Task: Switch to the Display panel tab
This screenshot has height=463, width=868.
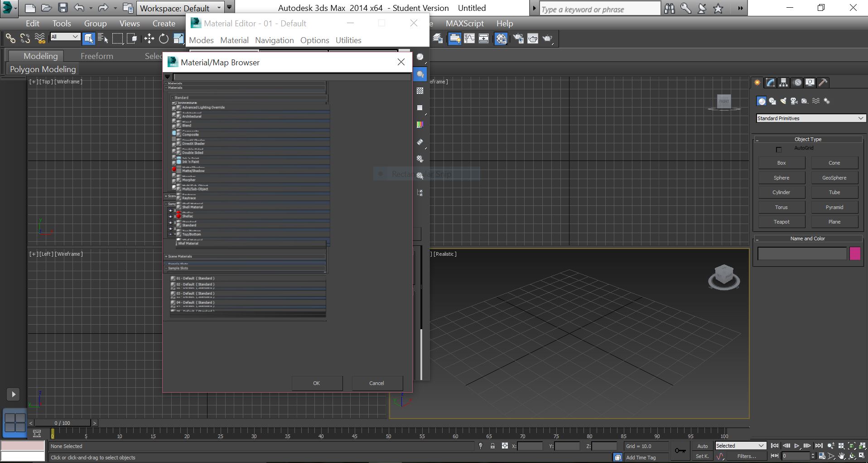Action: [x=810, y=83]
